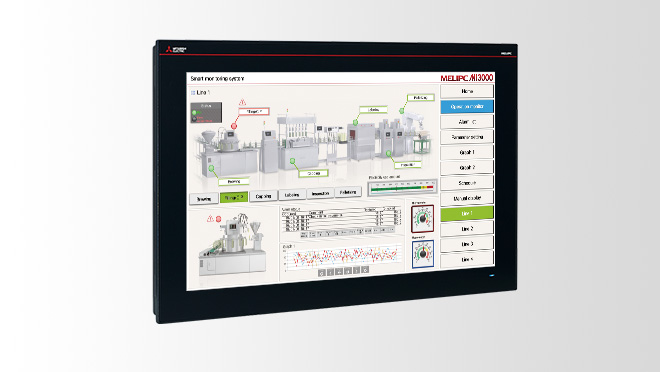Image resolution: width=660 pixels, height=372 pixels.
Task: Open the blue-framed gauge dial
Action: point(423,254)
